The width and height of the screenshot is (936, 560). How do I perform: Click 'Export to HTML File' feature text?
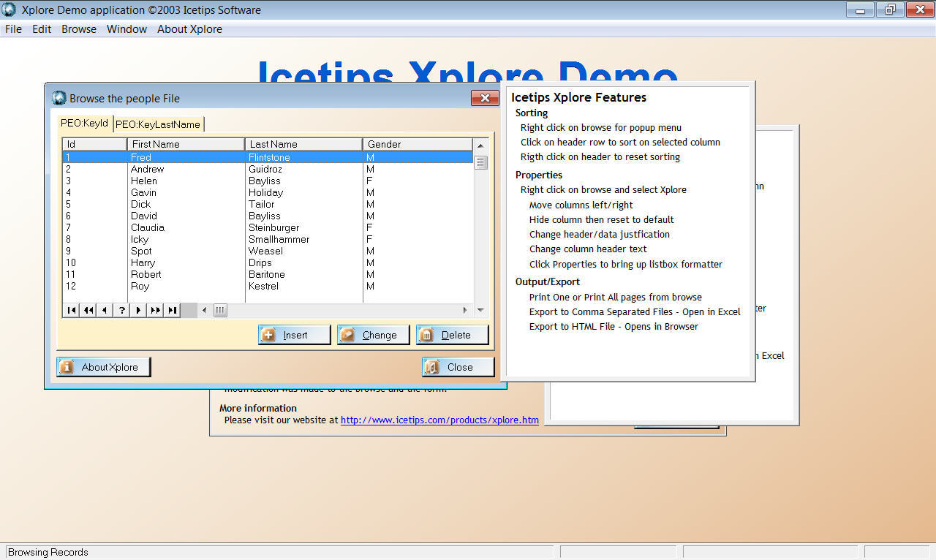[614, 327]
